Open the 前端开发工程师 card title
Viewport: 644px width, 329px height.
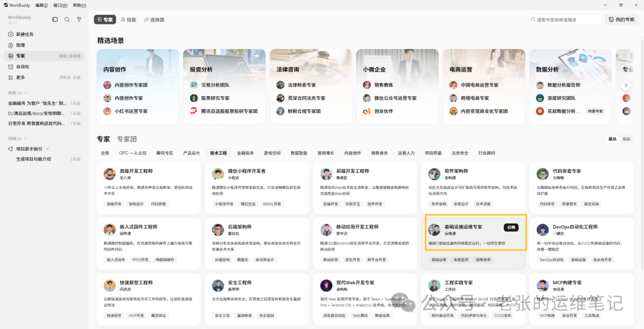click(352, 171)
